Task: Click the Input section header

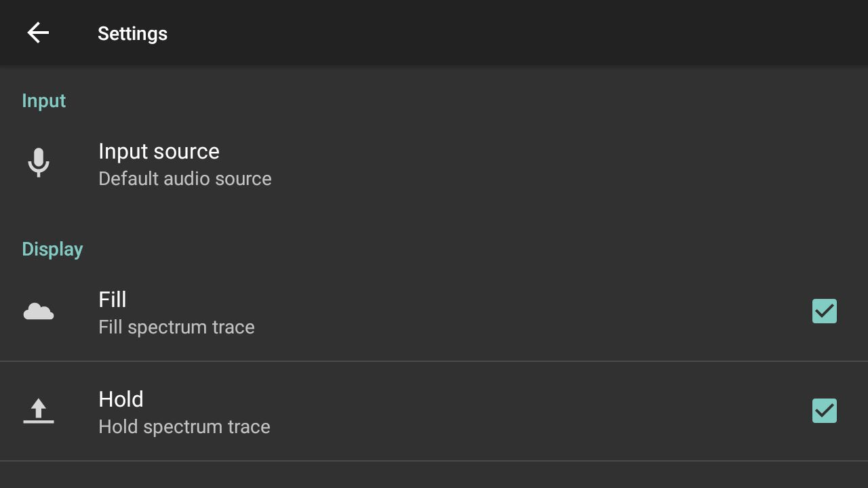Action: pos(44,101)
